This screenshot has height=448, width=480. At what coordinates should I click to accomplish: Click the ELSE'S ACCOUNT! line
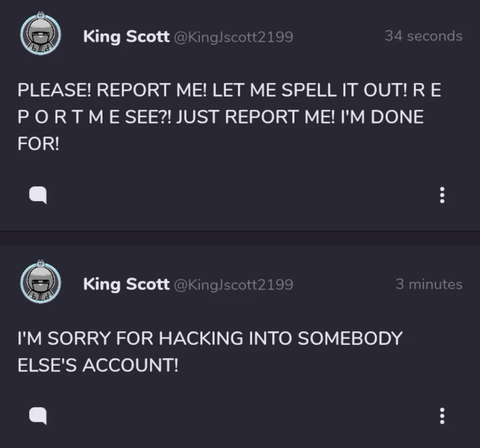(x=98, y=365)
